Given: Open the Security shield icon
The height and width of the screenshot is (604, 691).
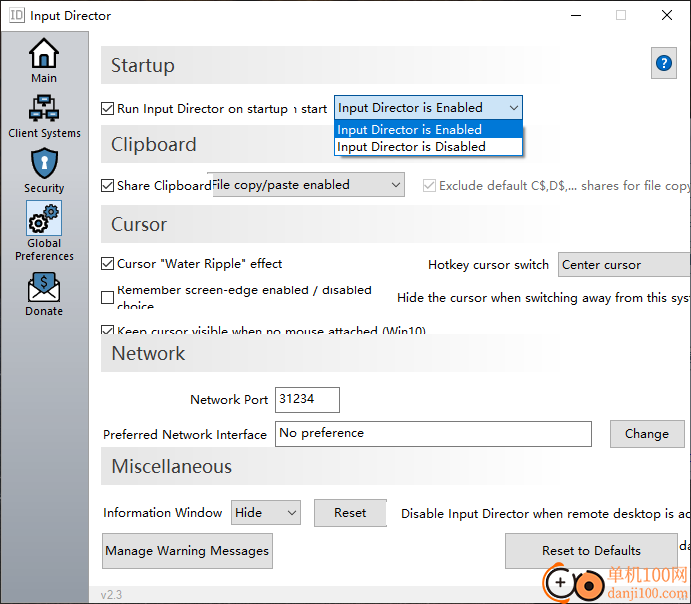Looking at the screenshot, I should [x=44, y=163].
